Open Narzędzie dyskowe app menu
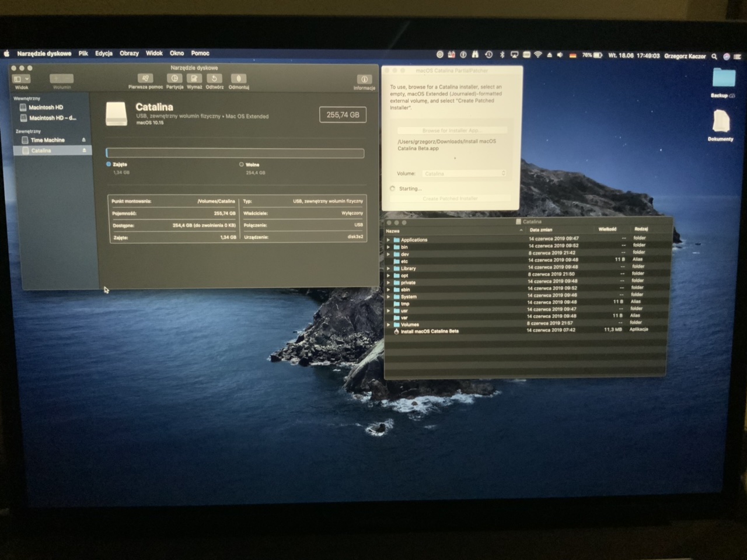This screenshot has height=560, width=747. coord(44,53)
